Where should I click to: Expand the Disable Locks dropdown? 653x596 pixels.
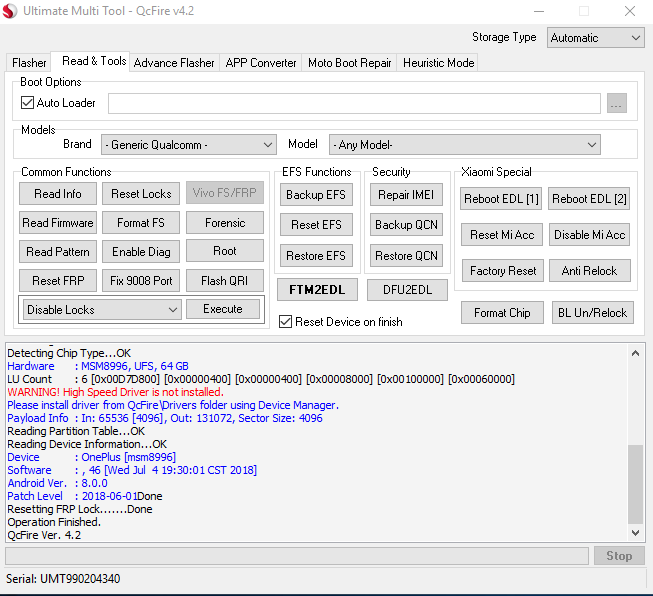pyautogui.click(x=102, y=309)
